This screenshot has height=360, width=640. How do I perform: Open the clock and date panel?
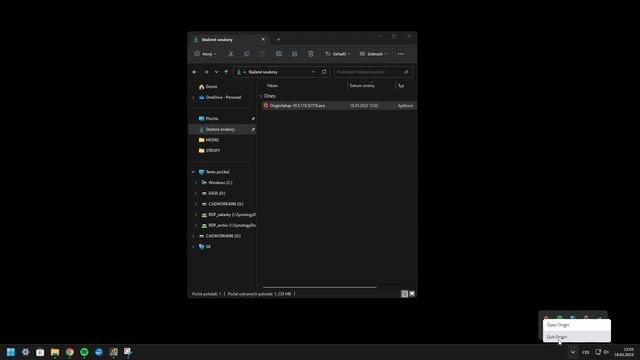click(624, 352)
